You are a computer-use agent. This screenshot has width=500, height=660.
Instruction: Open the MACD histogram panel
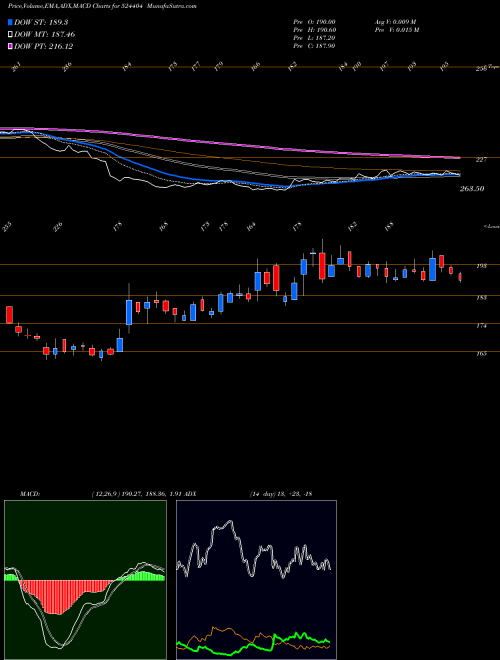tap(85, 580)
